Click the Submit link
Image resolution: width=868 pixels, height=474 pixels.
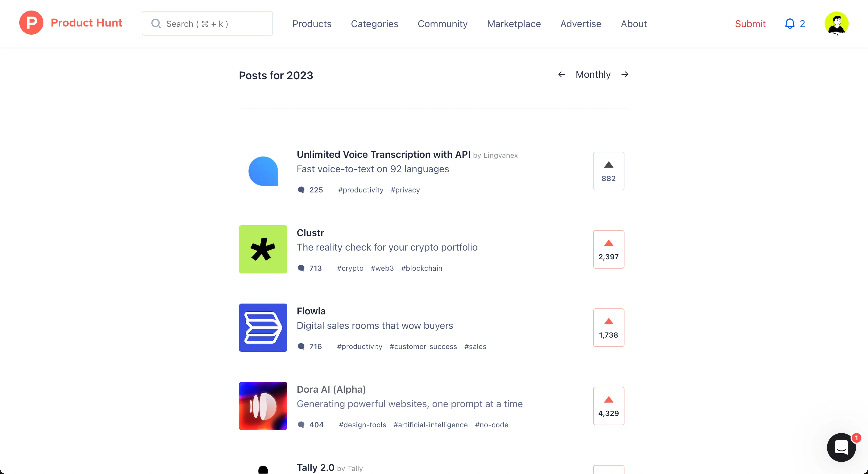click(750, 23)
